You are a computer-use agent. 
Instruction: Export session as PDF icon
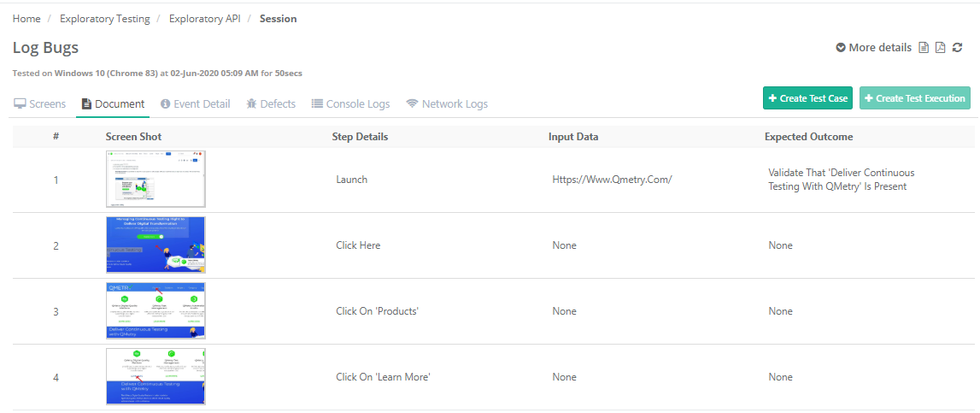(x=940, y=48)
